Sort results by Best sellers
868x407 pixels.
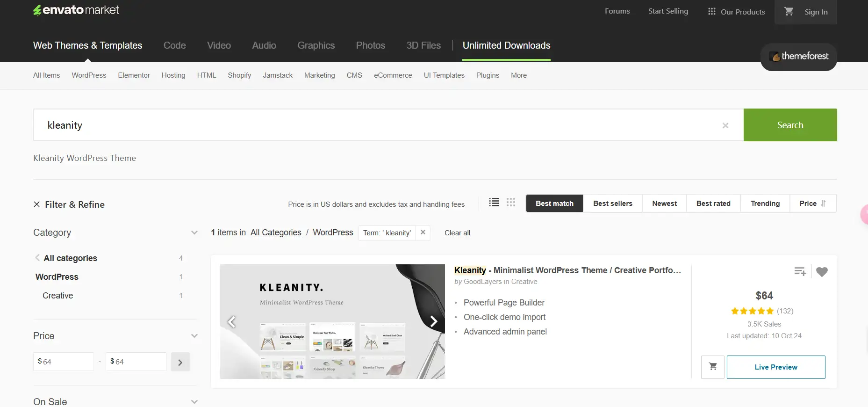pos(612,203)
